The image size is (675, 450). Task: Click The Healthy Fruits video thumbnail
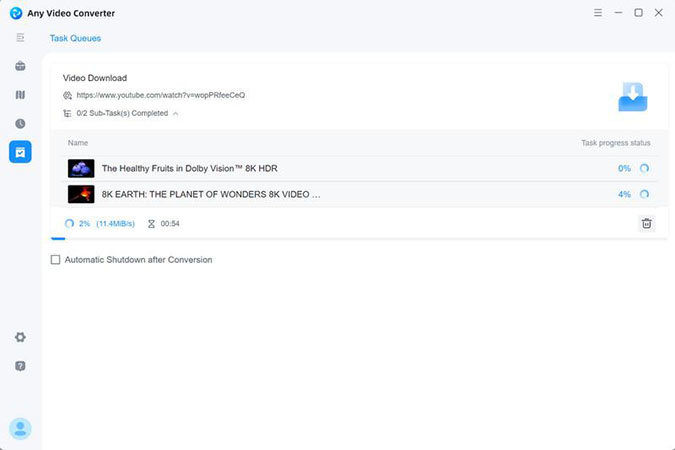(81, 168)
